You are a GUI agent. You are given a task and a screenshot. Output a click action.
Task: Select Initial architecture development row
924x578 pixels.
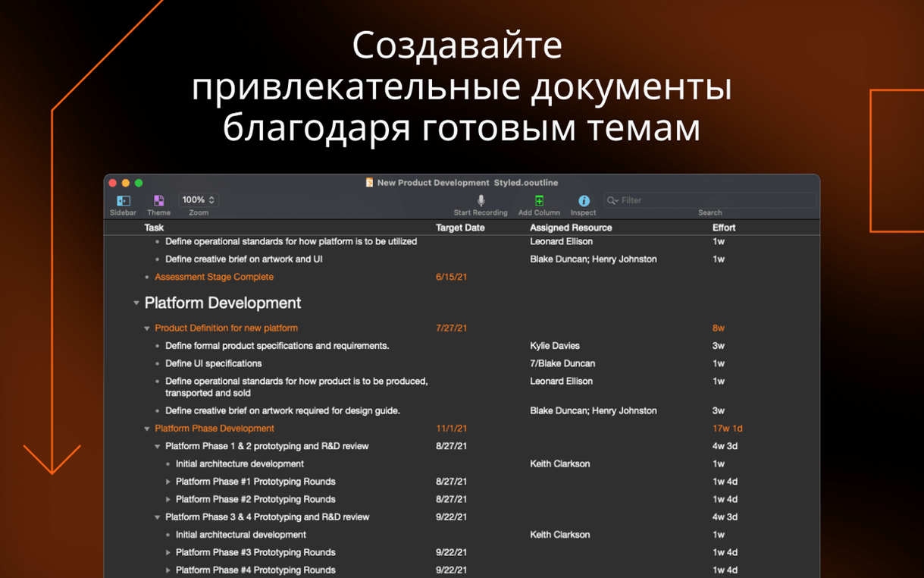coord(240,463)
